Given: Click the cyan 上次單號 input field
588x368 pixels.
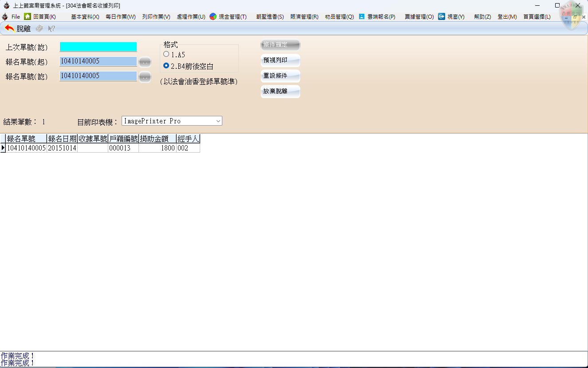Looking at the screenshot, I should (x=98, y=47).
